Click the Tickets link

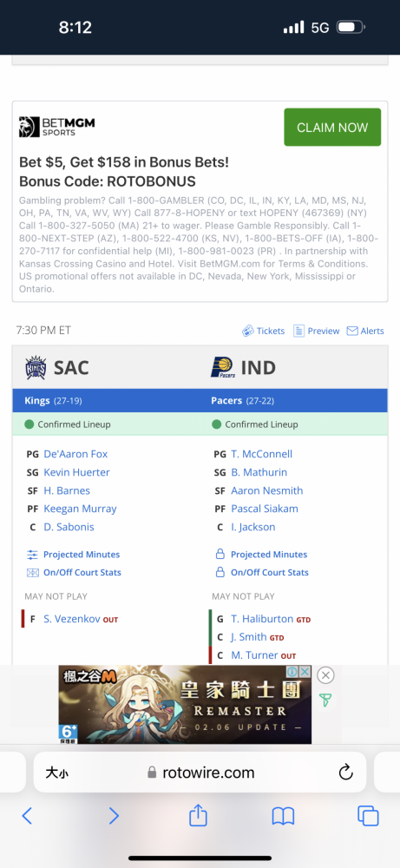point(264,331)
